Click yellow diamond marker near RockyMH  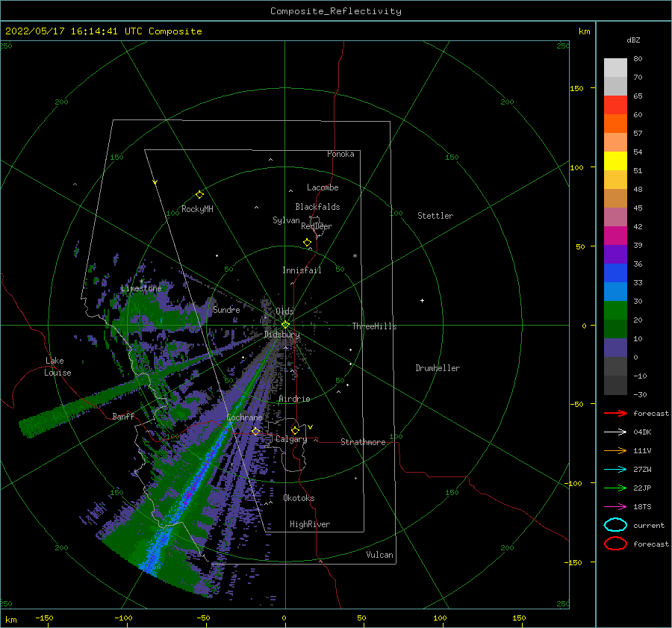pyautogui.click(x=199, y=195)
